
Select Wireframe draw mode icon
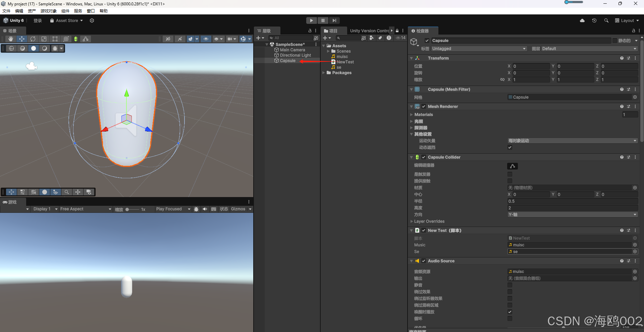tap(11, 48)
